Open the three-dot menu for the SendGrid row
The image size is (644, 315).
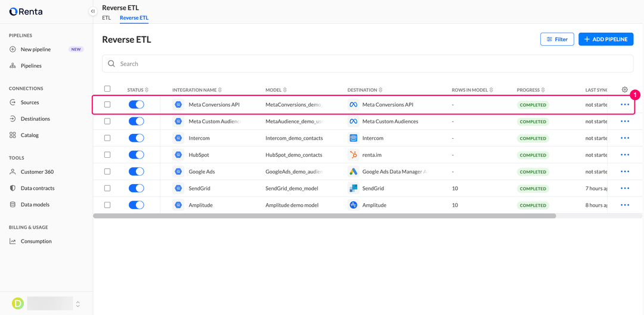point(625,188)
